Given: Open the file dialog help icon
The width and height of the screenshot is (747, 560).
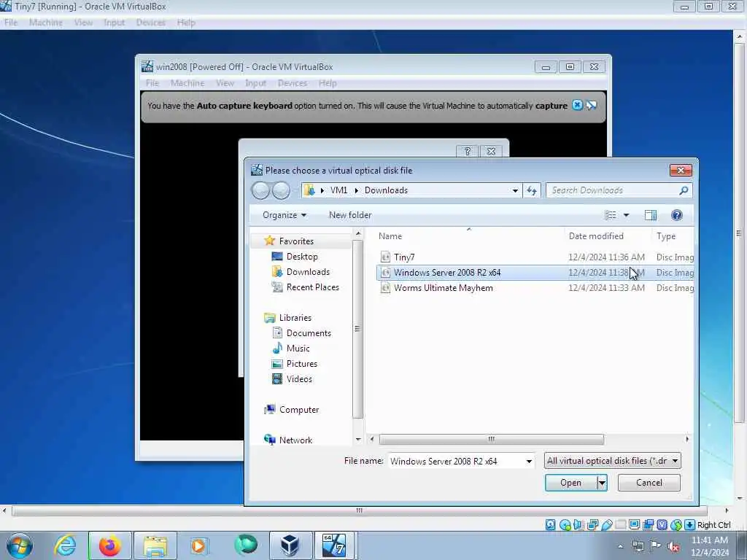Looking at the screenshot, I should (x=676, y=215).
